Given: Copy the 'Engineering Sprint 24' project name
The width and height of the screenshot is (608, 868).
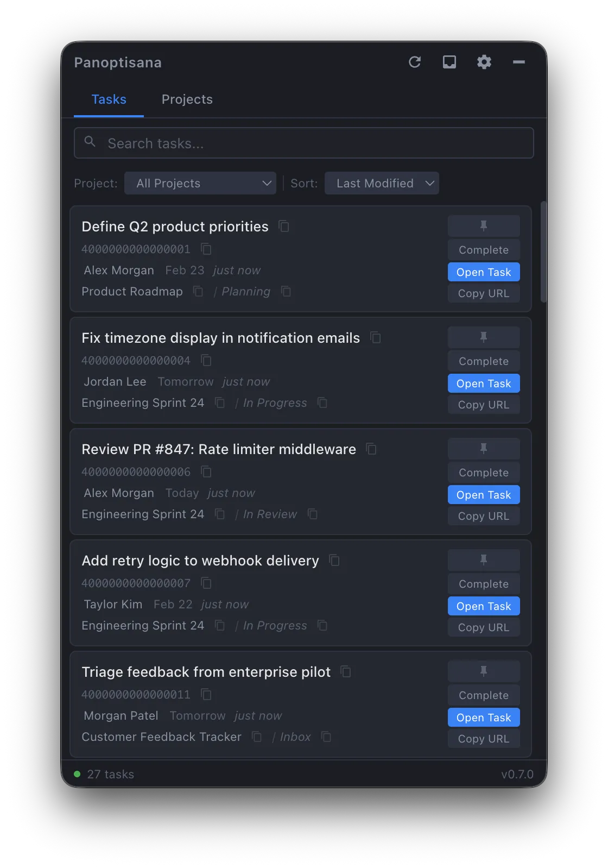Looking at the screenshot, I should (x=219, y=402).
